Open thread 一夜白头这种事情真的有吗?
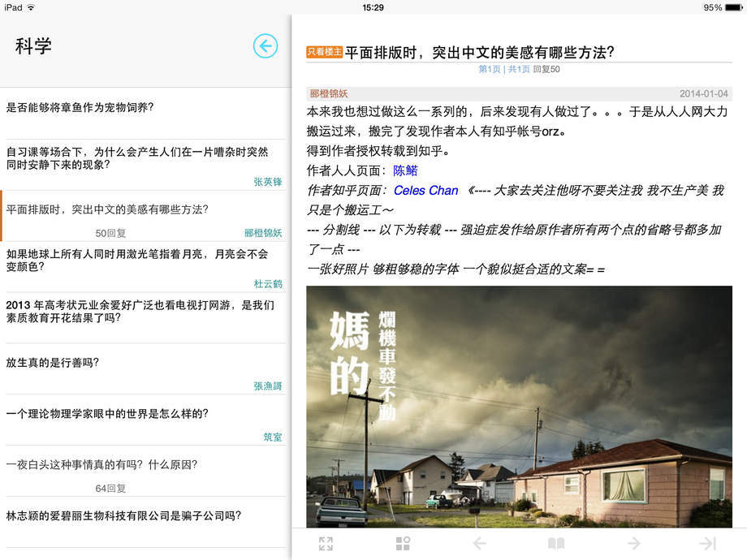This screenshot has height=560, width=747. coord(146,471)
